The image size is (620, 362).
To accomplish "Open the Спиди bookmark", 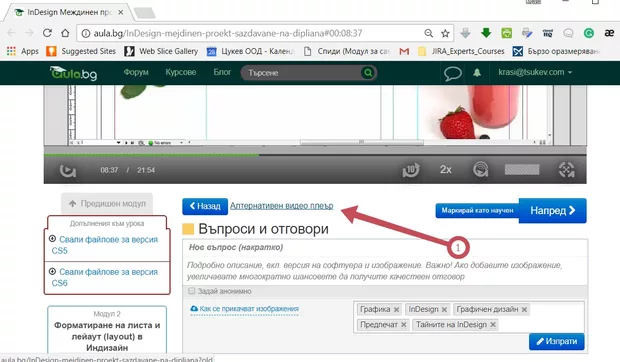I will point(347,51).
